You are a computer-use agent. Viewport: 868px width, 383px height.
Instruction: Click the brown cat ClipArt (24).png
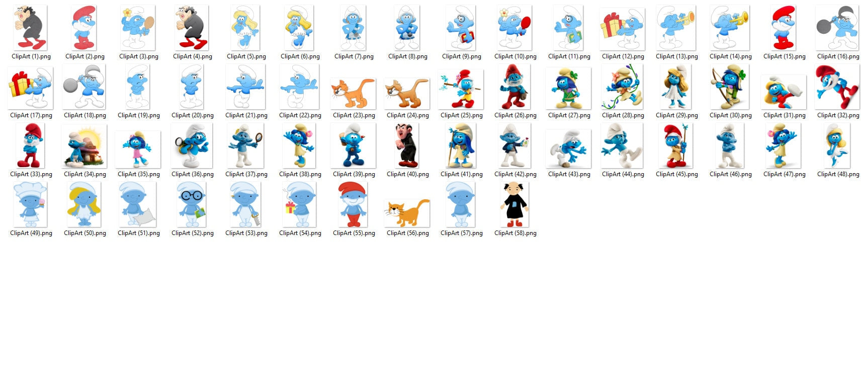(407, 94)
